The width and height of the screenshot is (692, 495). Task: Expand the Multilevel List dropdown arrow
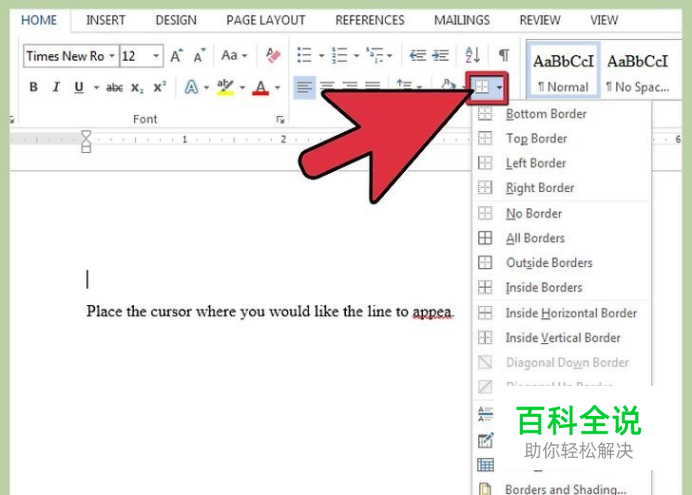pos(389,56)
